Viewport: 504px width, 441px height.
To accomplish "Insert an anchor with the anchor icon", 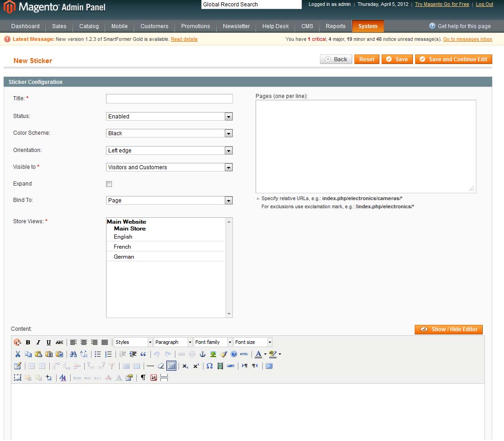I will coord(203,354).
